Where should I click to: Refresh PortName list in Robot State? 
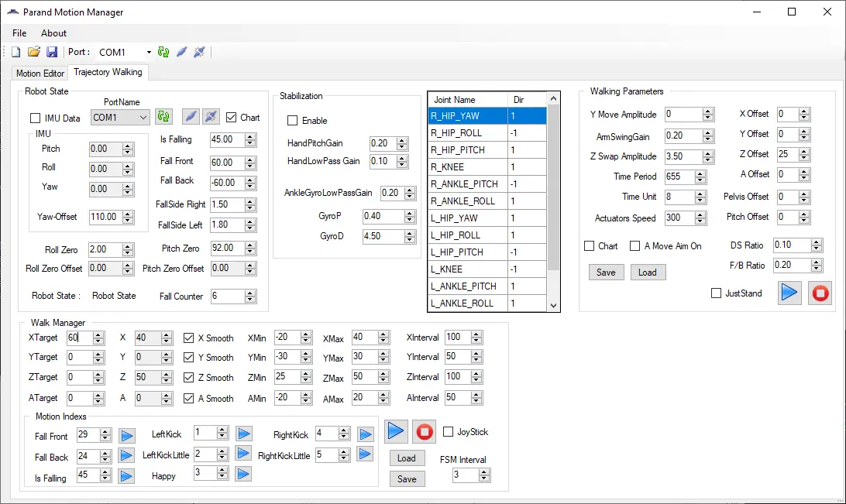(163, 116)
